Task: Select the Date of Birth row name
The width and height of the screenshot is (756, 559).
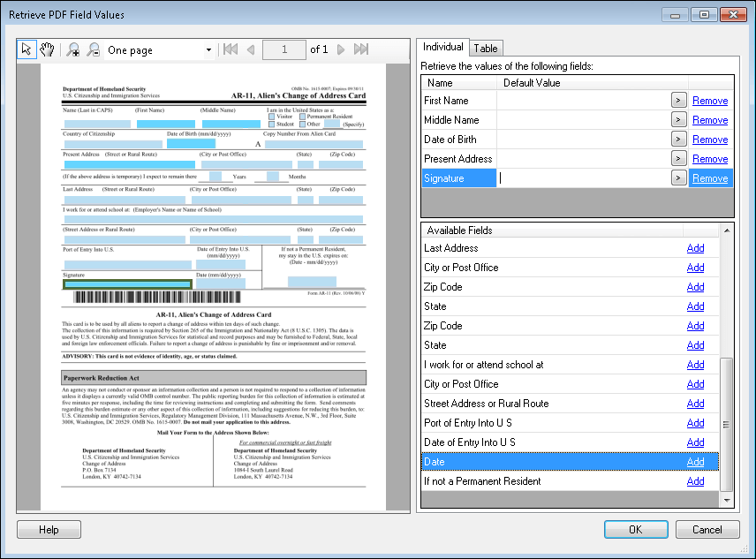Action: click(459, 140)
